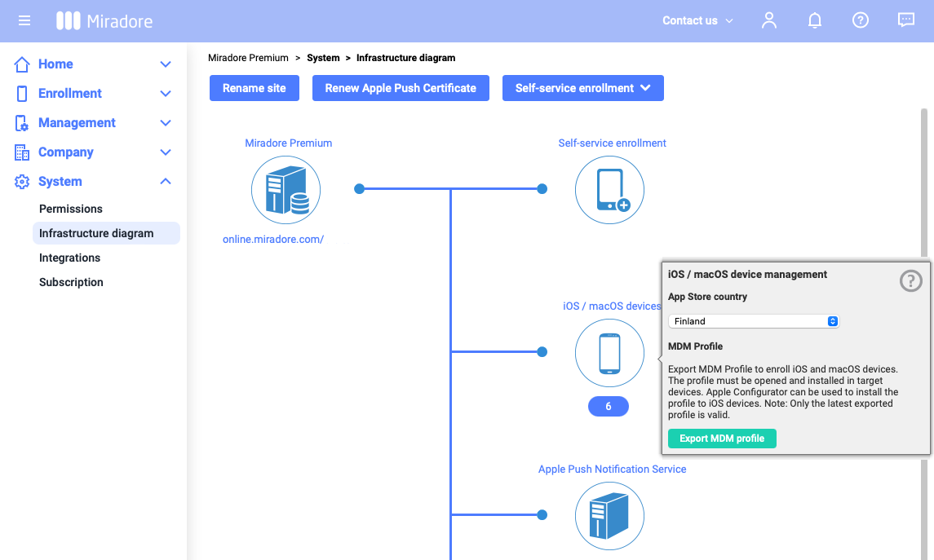934x560 pixels.
Task: Expand the Enrollment menu chevron
Action: coord(166,94)
